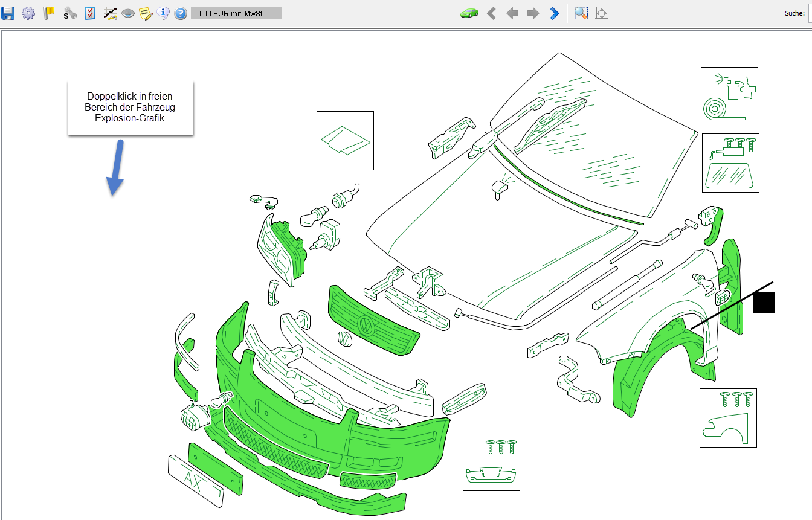Open the bumper with screws thumbnail
Image resolution: width=812 pixels, height=520 pixels.
pyautogui.click(x=491, y=461)
